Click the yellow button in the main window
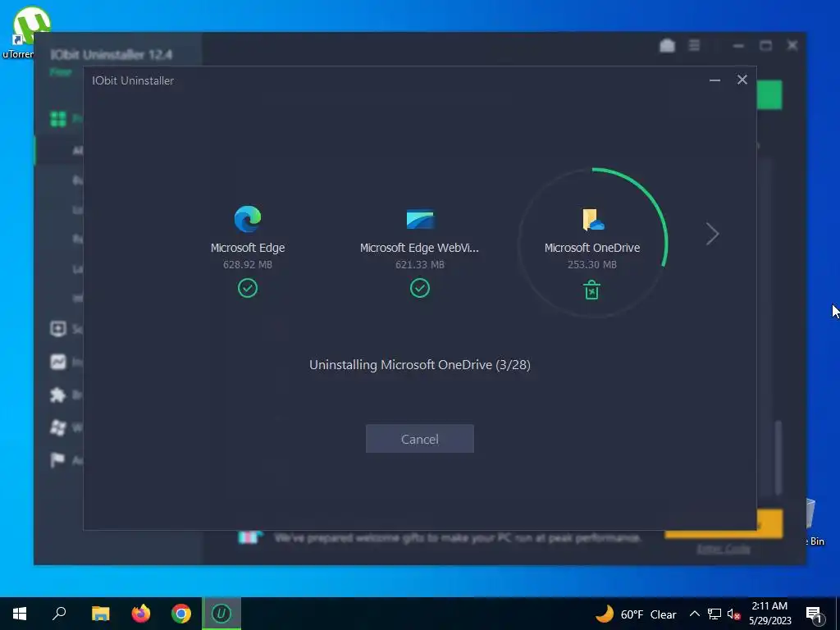 [769, 523]
